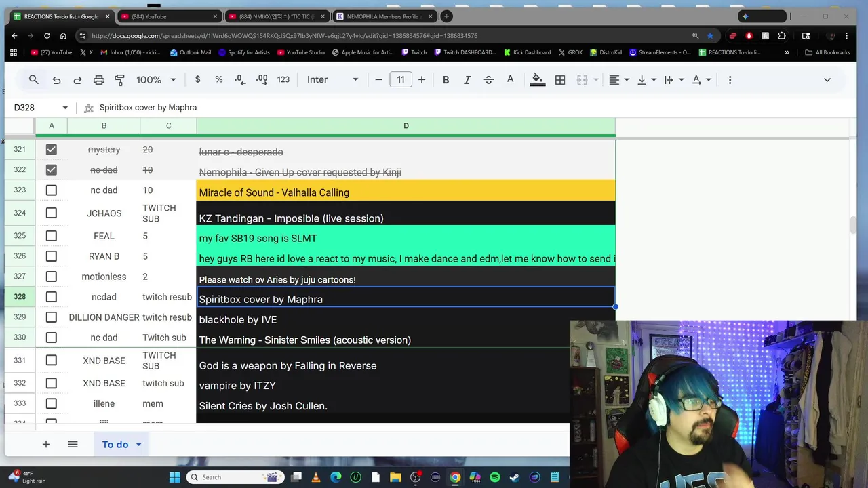The height and width of the screenshot is (488, 868).
Task: Switch to the NMIXX TIC TIC browser tab
Action: pos(275,16)
